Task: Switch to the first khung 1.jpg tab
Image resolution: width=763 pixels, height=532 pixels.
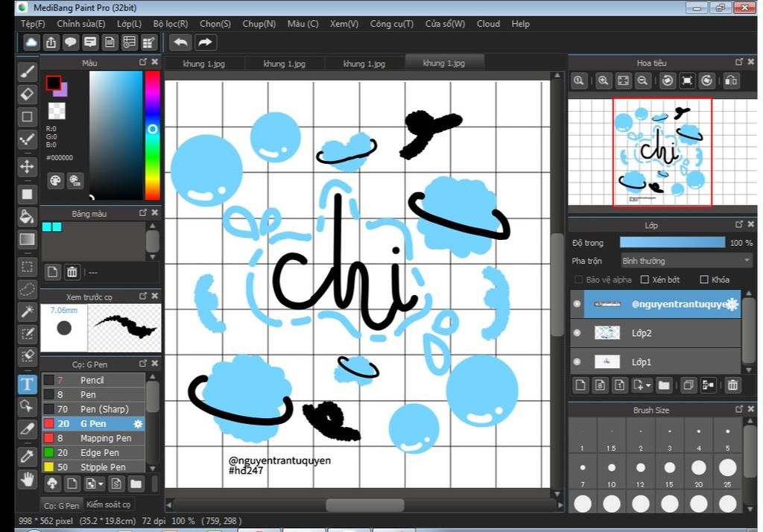Action: 204,64
